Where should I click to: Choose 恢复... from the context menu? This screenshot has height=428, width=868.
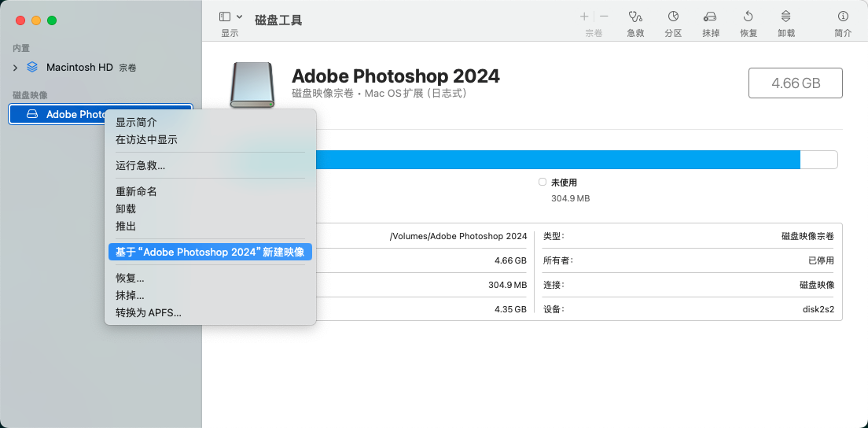coord(130,278)
